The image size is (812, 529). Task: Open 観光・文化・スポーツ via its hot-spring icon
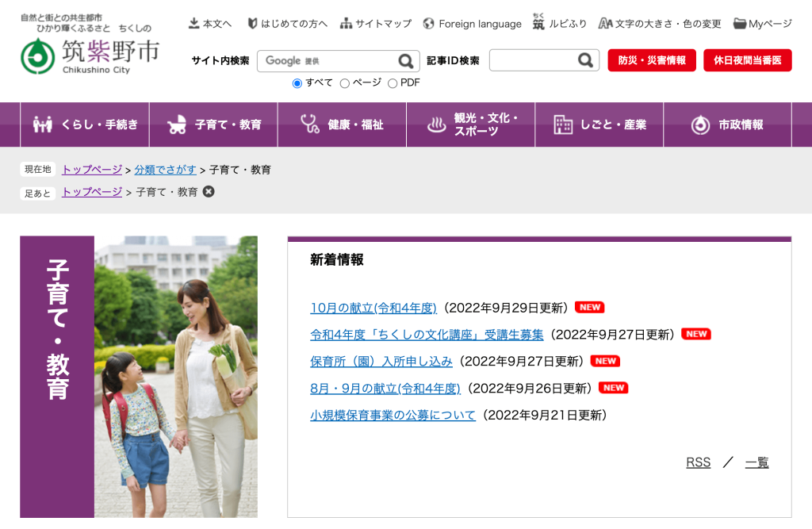pyautogui.click(x=436, y=124)
